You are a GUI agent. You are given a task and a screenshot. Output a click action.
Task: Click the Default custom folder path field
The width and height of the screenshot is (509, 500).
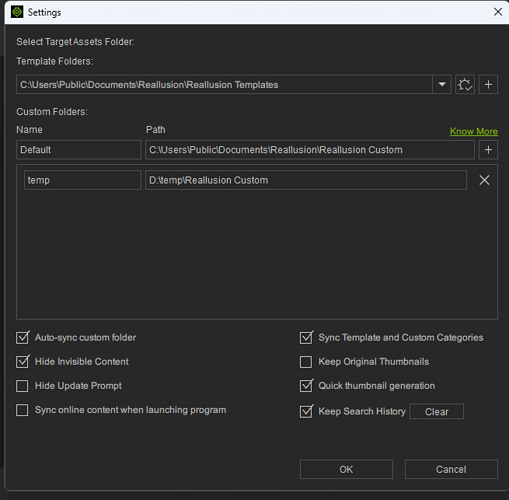click(x=310, y=150)
